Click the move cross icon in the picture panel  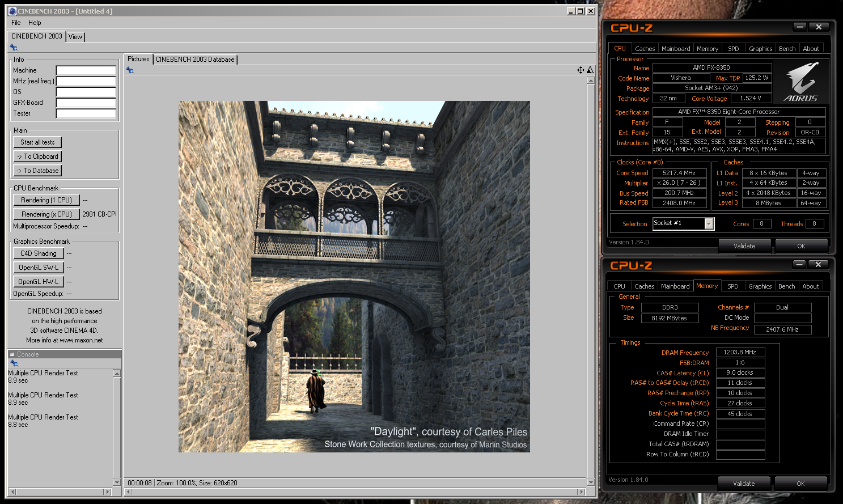pos(581,70)
